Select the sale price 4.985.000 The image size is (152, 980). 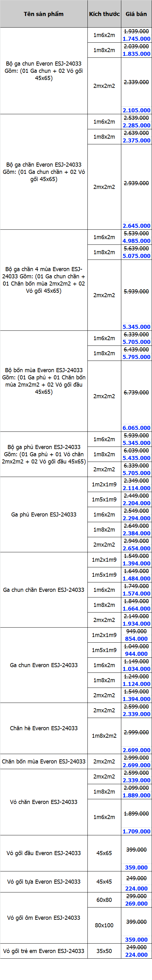[136, 241]
